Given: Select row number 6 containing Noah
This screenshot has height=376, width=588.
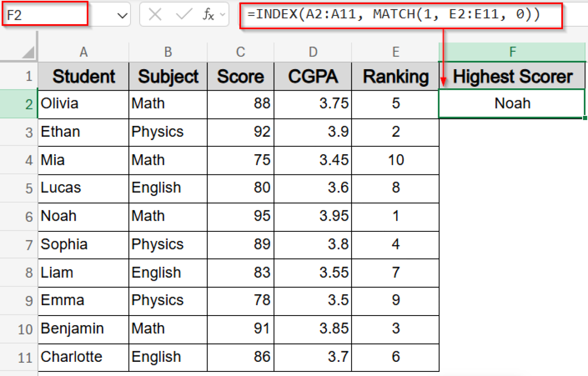Looking at the screenshot, I should coord(28,216).
